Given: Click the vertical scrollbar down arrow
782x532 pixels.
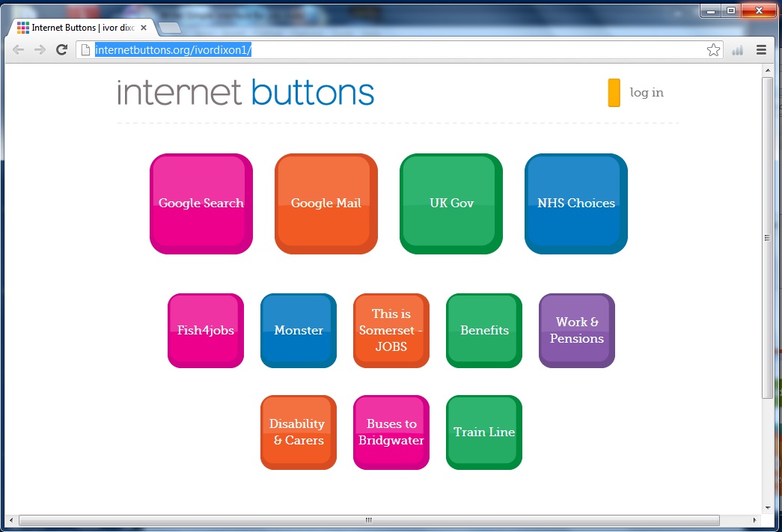Looking at the screenshot, I should [x=768, y=508].
